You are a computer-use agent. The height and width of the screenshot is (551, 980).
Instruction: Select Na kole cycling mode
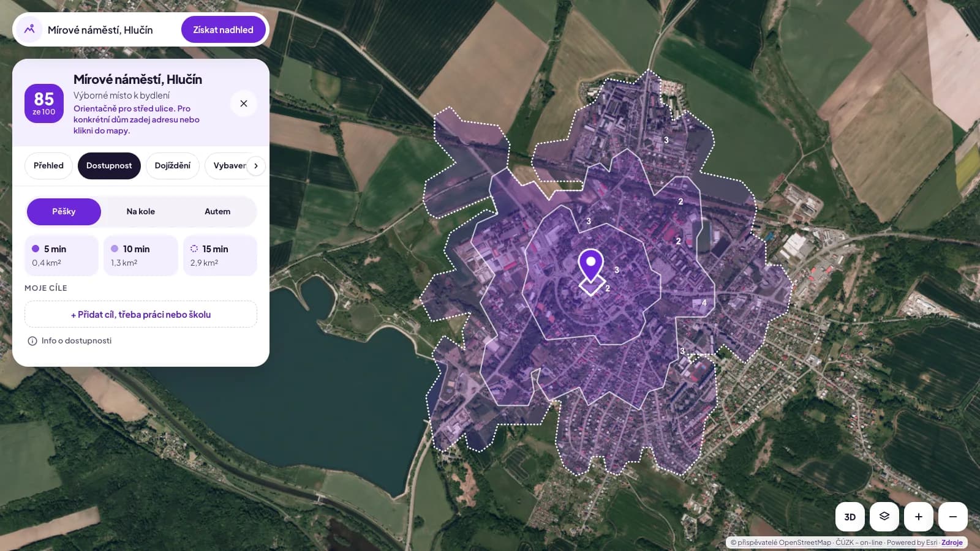pyautogui.click(x=141, y=212)
